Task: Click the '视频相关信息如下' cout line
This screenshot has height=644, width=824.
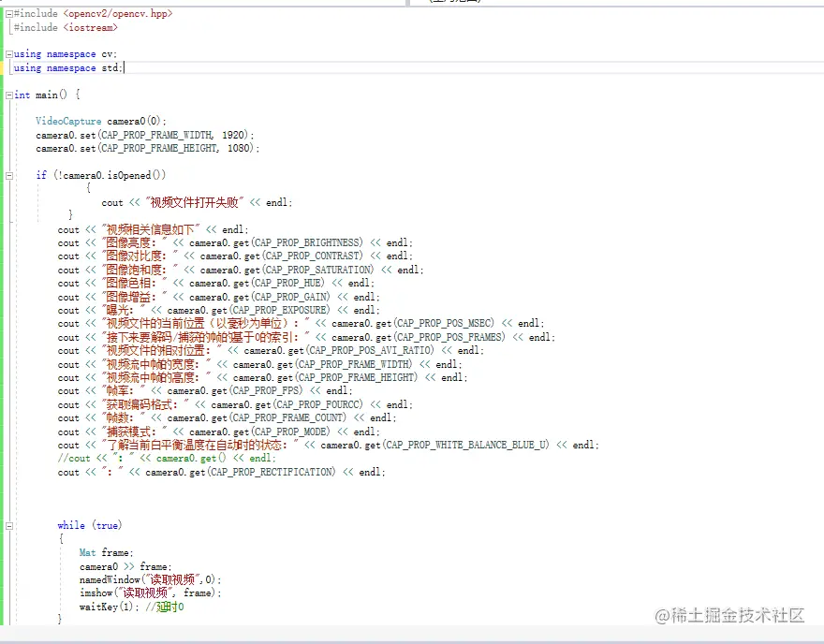Action: point(154,229)
